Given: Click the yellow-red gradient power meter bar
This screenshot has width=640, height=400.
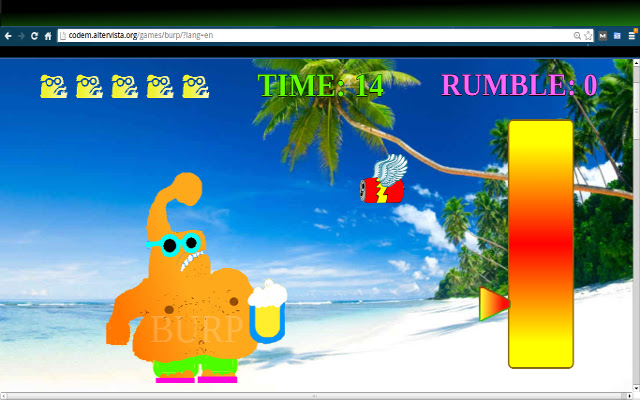Looking at the screenshot, I should point(541,244).
